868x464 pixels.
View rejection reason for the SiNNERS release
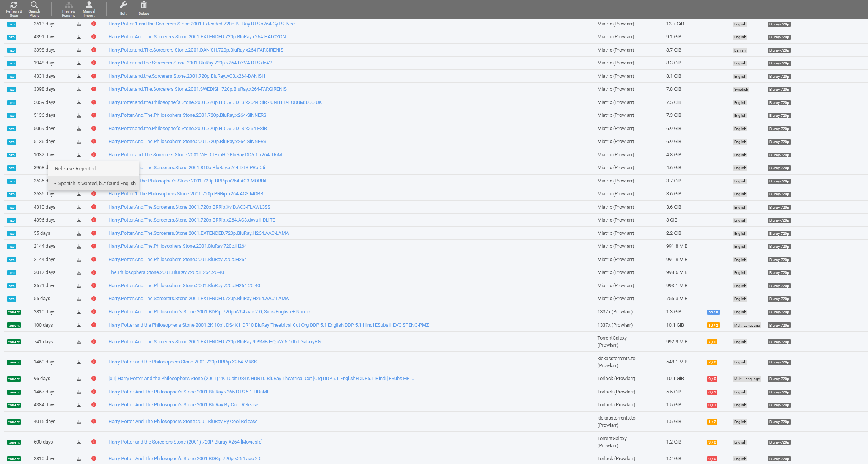94,115
